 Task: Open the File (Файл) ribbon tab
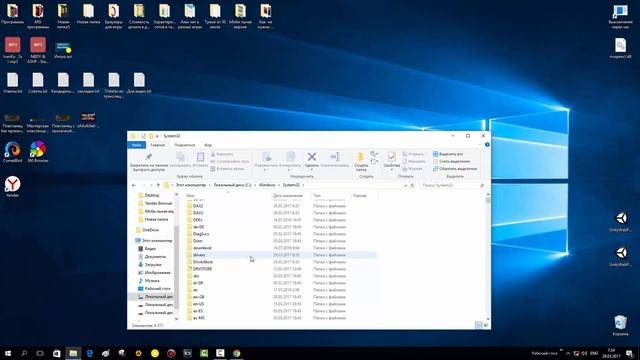pyautogui.click(x=137, y=145)
